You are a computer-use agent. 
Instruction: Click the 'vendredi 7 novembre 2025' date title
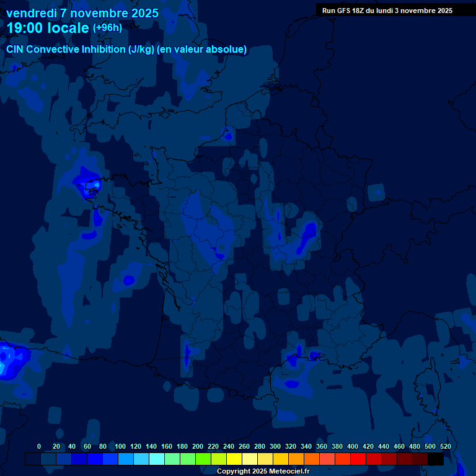click(x=82, y=13)
